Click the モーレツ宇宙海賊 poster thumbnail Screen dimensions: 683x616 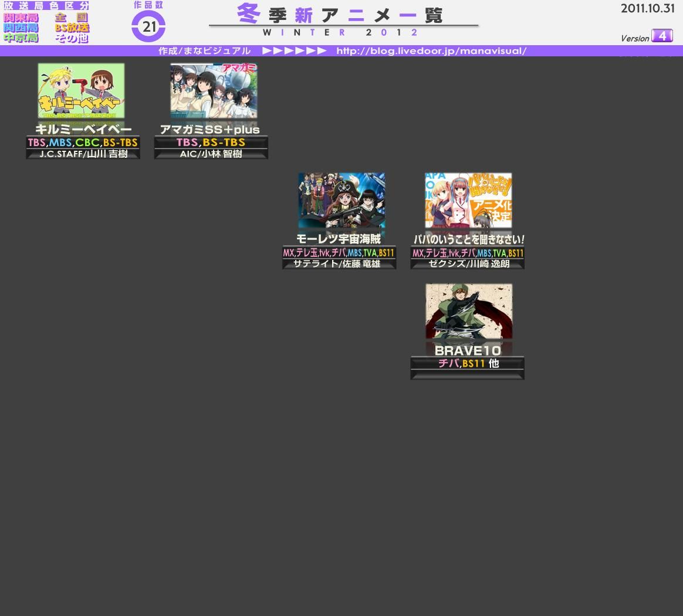(341, 200)
